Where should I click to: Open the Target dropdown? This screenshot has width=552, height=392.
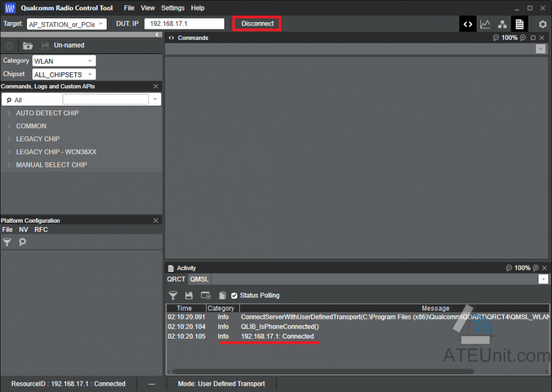(66, 24)
